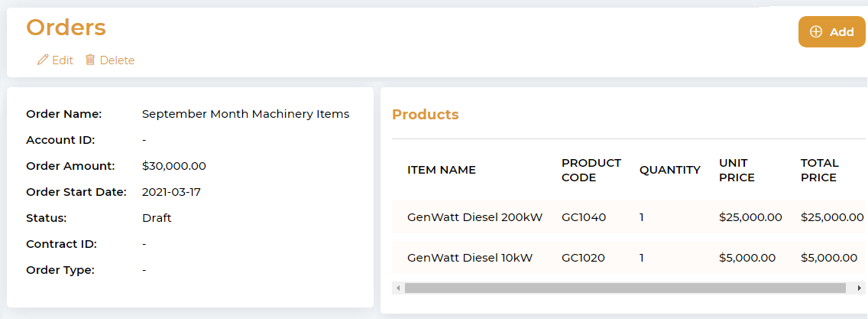Click the UNIT PRICE column header
The width and height of the screenshot is (868, 319).
(x=737, y=170)
